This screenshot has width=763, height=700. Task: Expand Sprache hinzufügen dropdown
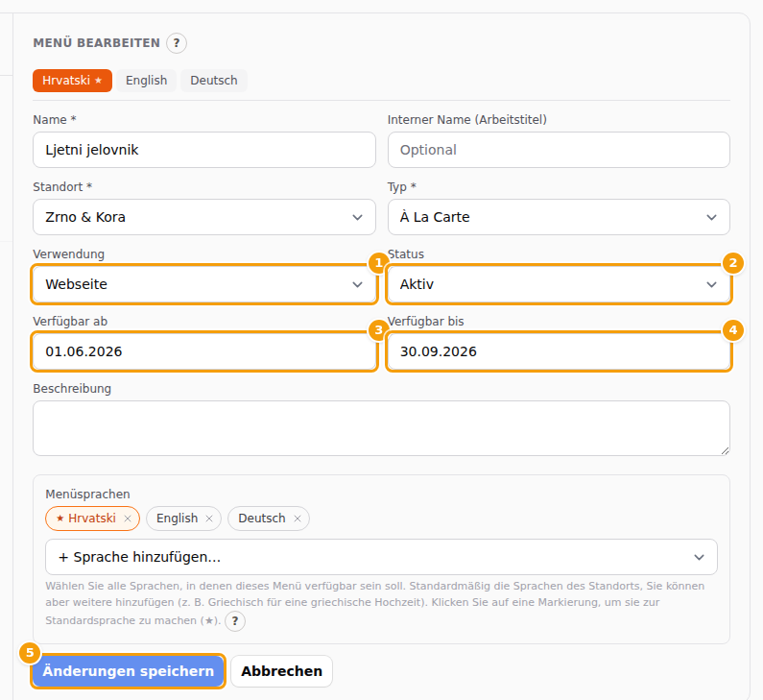381,557
